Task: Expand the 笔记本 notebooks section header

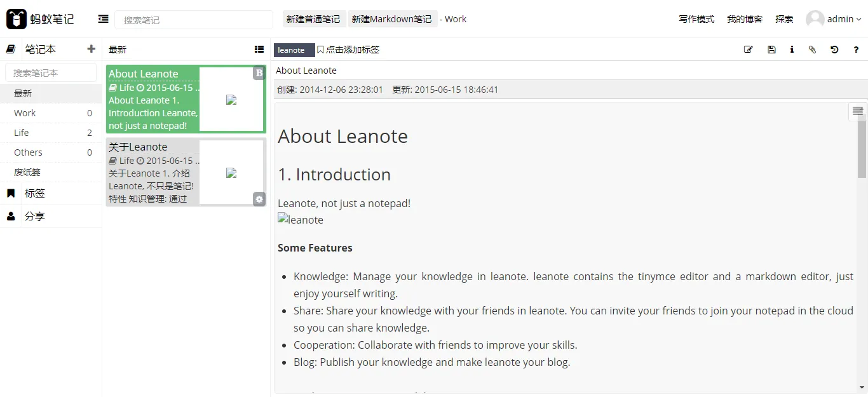Action: 40,49
